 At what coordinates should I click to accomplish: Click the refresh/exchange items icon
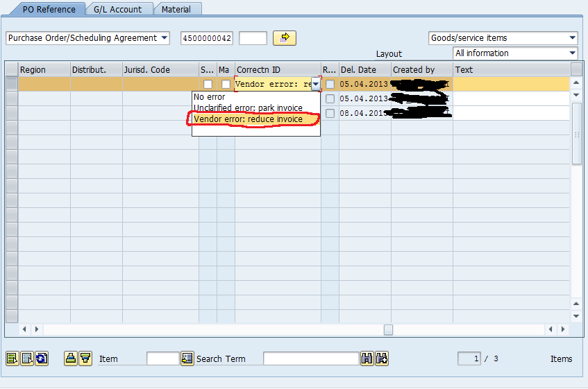pyautogui.click(x=42, y=358)
